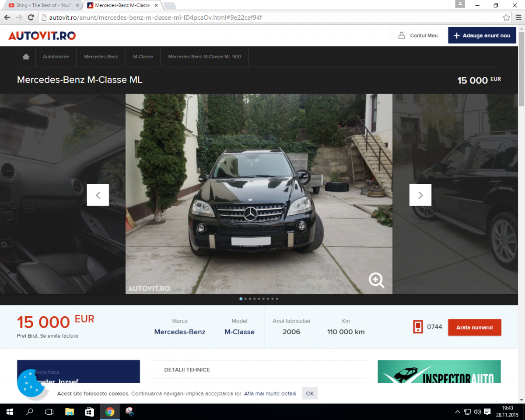The height and width of the screenshot is (420, 525).
Task: Open File Explorer from the taskbar
Action: pos(70,412)
